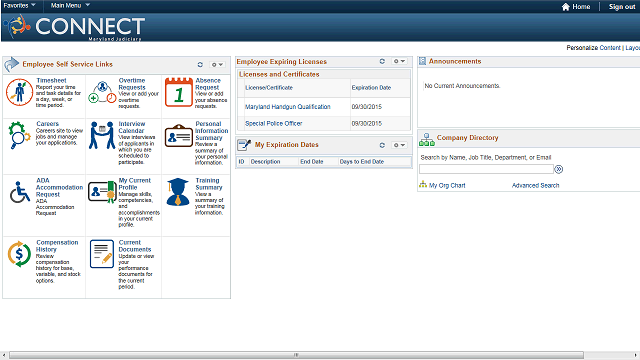This screenshot has height=360, width=640.
Task: Click the Description column header
Action: pyautogui.click(x=265, y=162)
